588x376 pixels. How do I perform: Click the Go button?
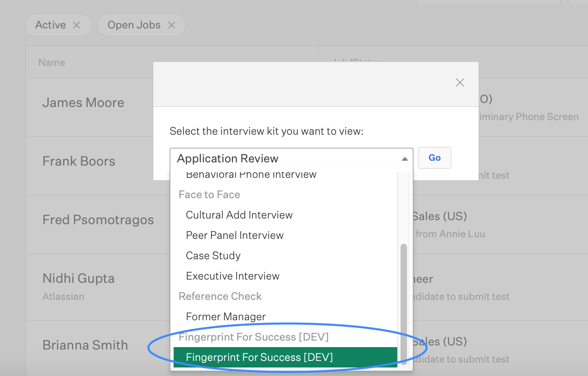(x=434, y=158)
